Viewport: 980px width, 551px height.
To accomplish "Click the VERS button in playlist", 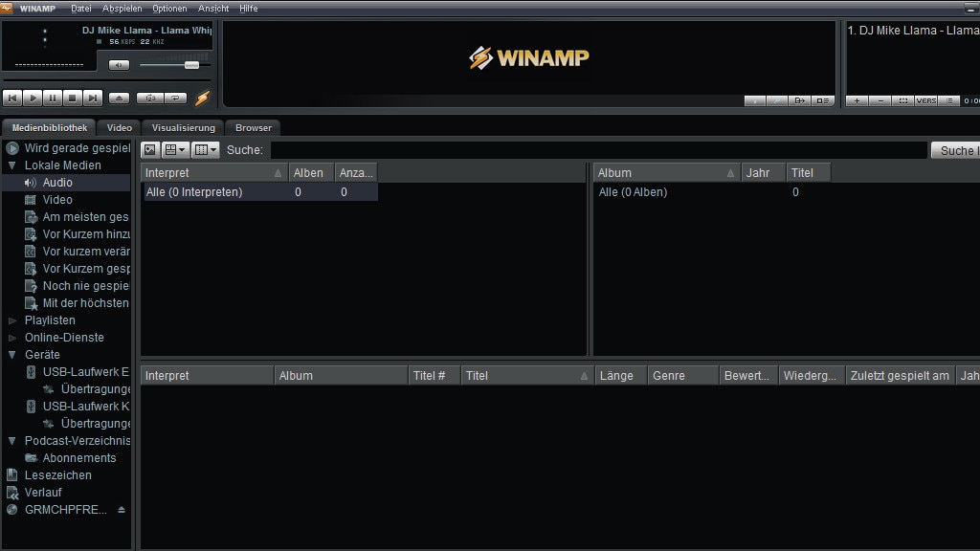I will pyautogui.click(x=925, y=100).
